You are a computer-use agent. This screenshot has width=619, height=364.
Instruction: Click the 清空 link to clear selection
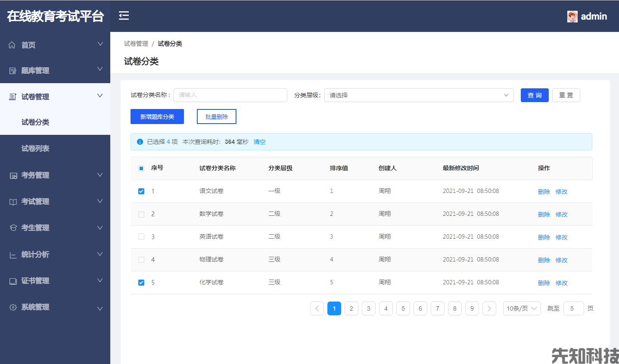click(x=259, y=142)
